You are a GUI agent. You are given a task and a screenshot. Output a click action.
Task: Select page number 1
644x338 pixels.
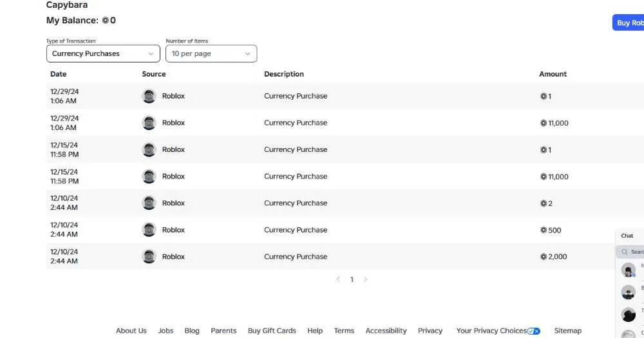352,279
